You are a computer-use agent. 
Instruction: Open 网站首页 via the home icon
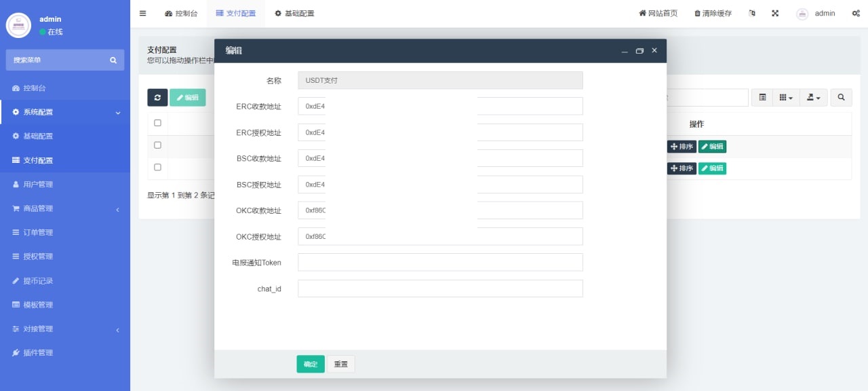pyautogui.click(x=656, y=13)
